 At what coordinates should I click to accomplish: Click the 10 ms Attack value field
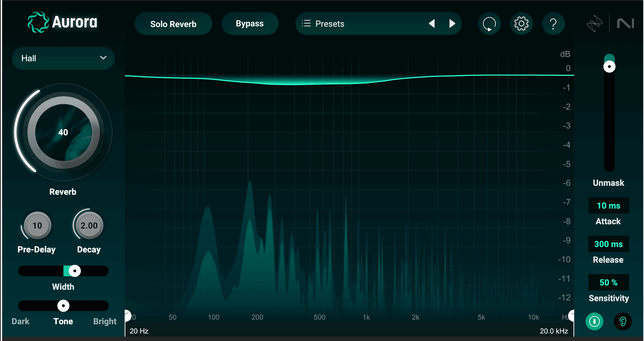click(608, 205)
